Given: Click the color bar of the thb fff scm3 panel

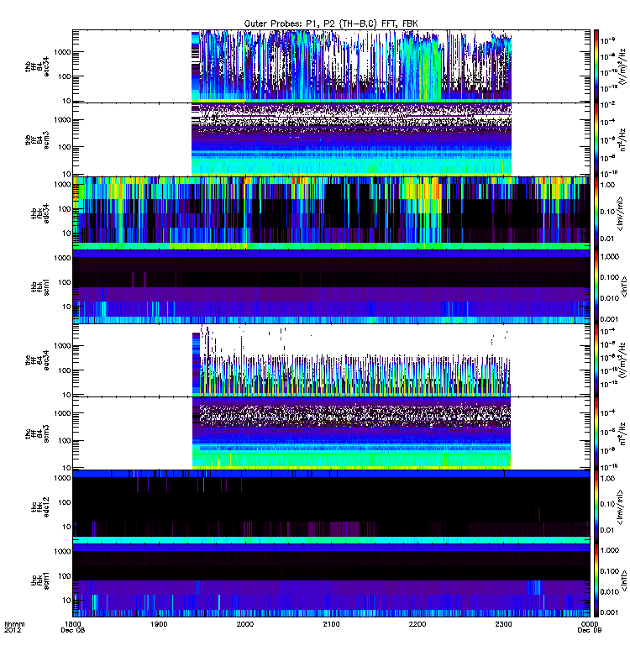Looking at the screenshot, I should 596,139.
